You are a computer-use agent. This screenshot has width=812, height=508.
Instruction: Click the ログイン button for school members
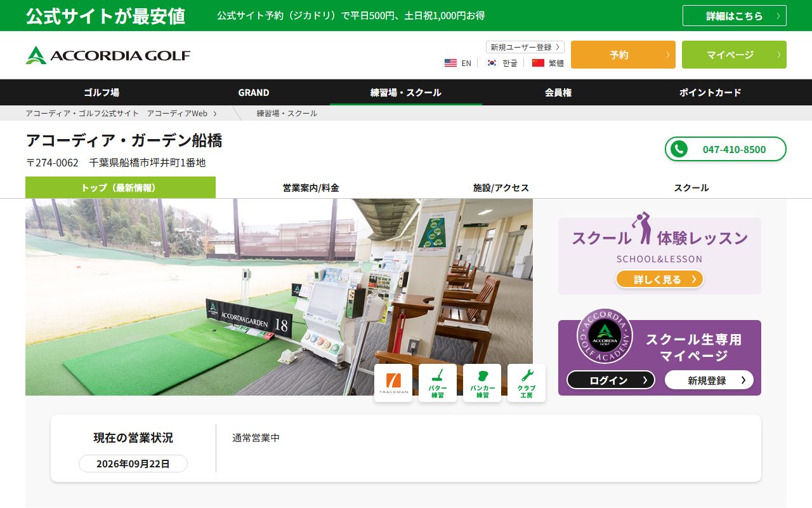click(x=611, y=380)
